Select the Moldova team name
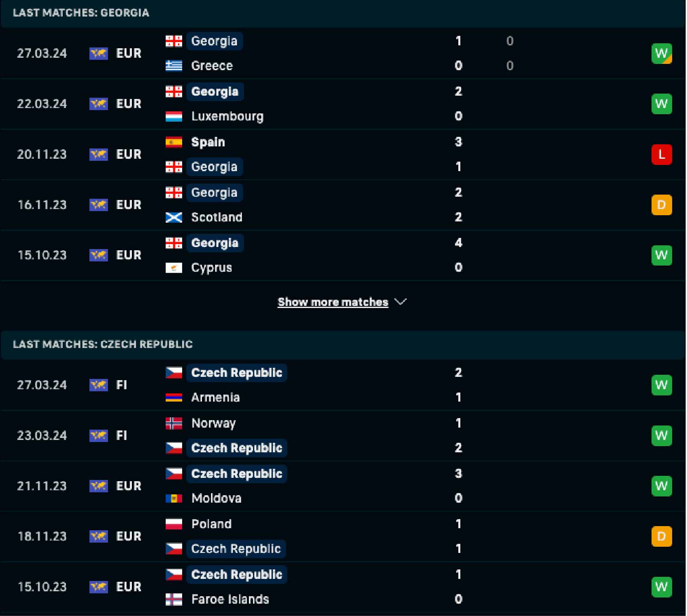Viewport: 687px width, 616px height. click(216, 498)
